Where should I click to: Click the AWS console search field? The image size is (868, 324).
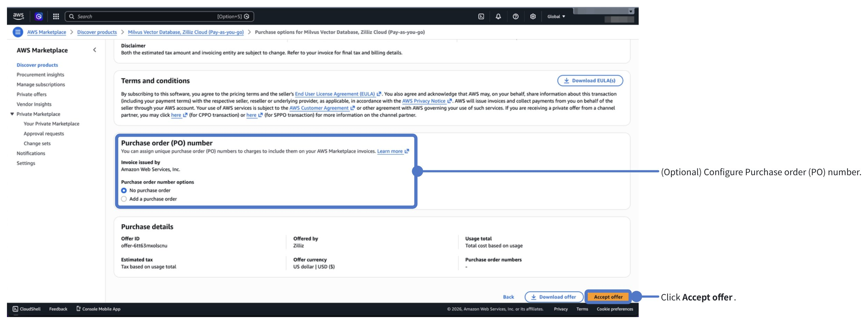click(x=159, y=16)
